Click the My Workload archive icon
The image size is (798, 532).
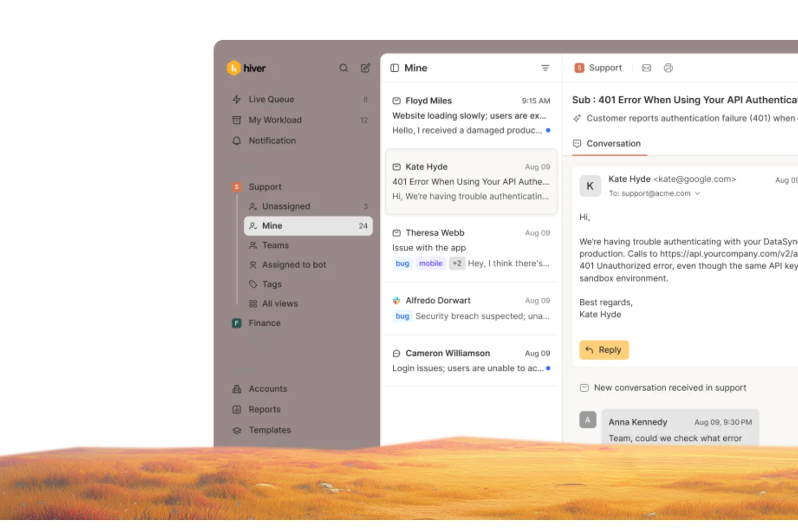click(x=236, y=120)
